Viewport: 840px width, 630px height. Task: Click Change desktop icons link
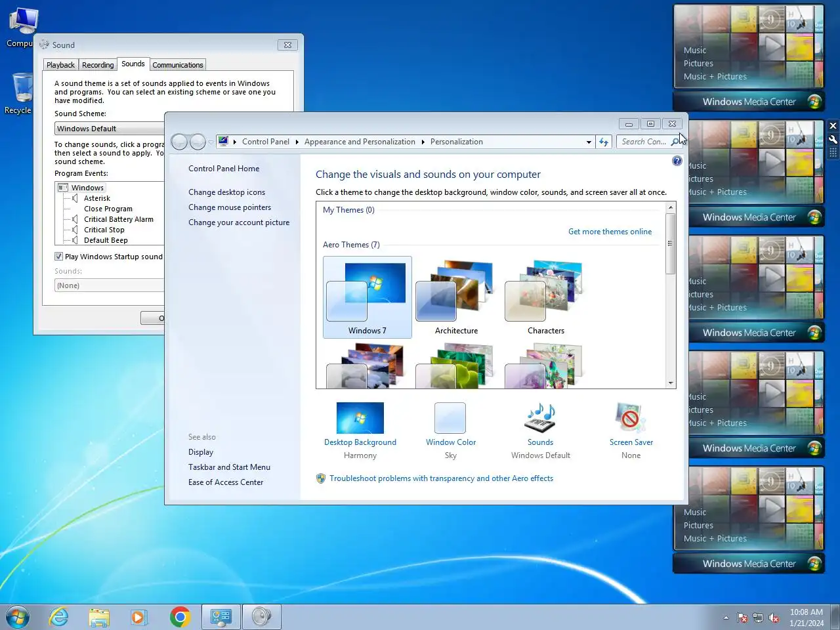click(x=227, y=192)
